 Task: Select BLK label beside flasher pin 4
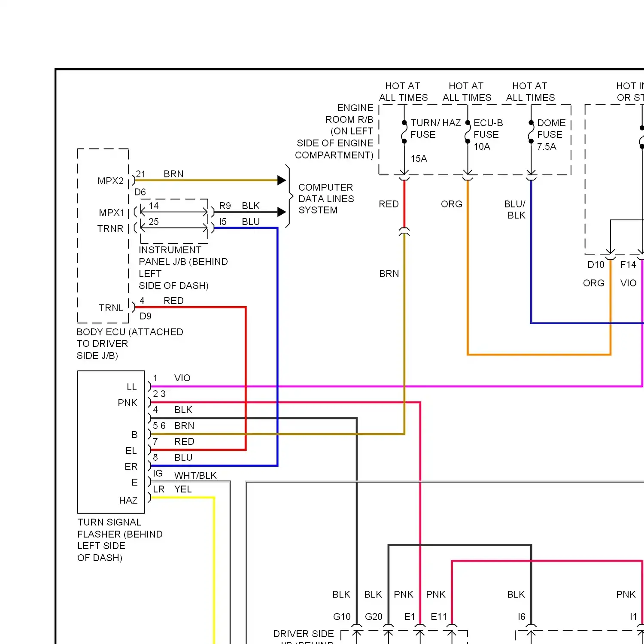tap(183, 410)
